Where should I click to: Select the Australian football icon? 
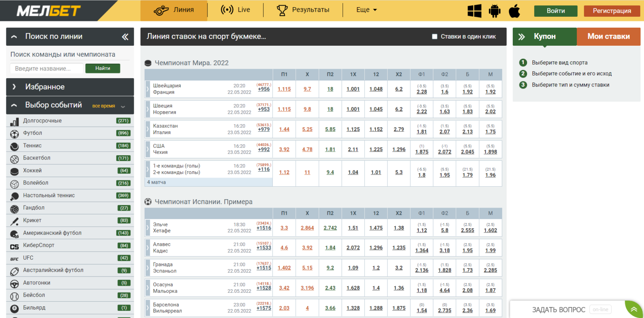(15, 271)
